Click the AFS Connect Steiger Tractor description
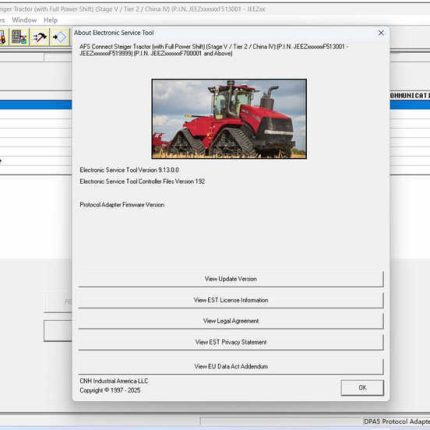 [214, 50]
